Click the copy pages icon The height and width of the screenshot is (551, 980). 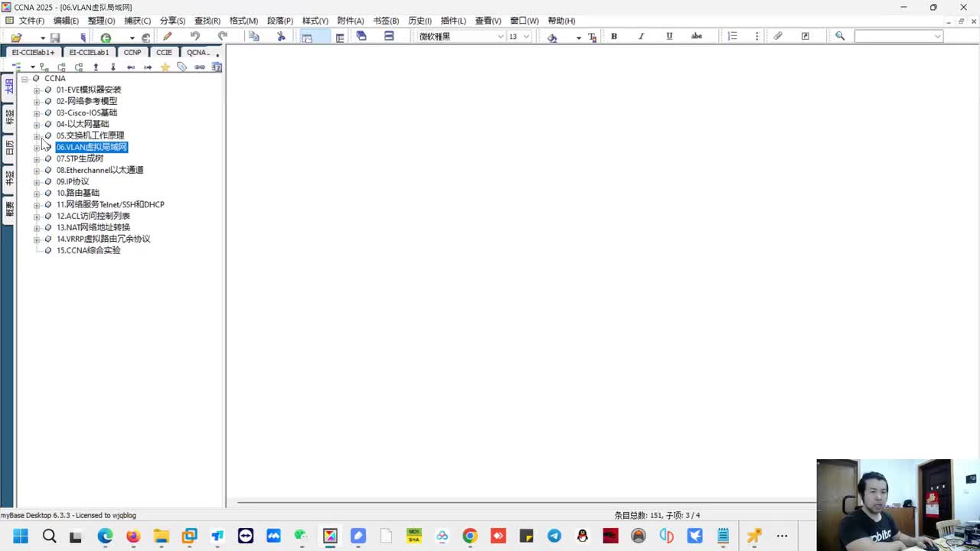click(x=254, y=36)
